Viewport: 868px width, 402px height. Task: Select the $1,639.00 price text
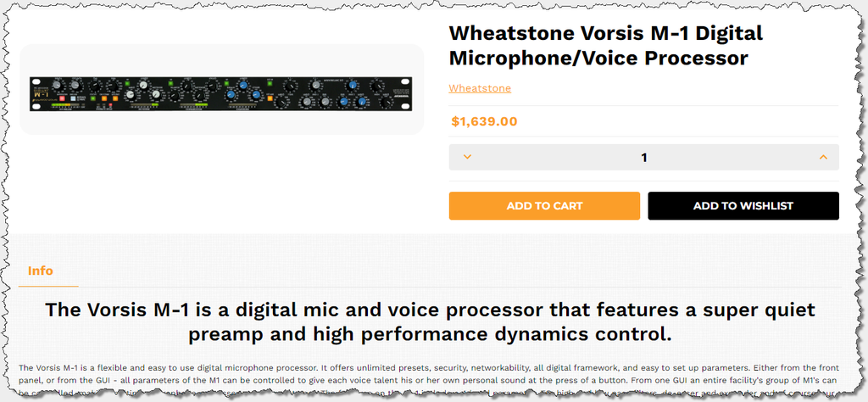pyautogui.click(x=484, y=121)
